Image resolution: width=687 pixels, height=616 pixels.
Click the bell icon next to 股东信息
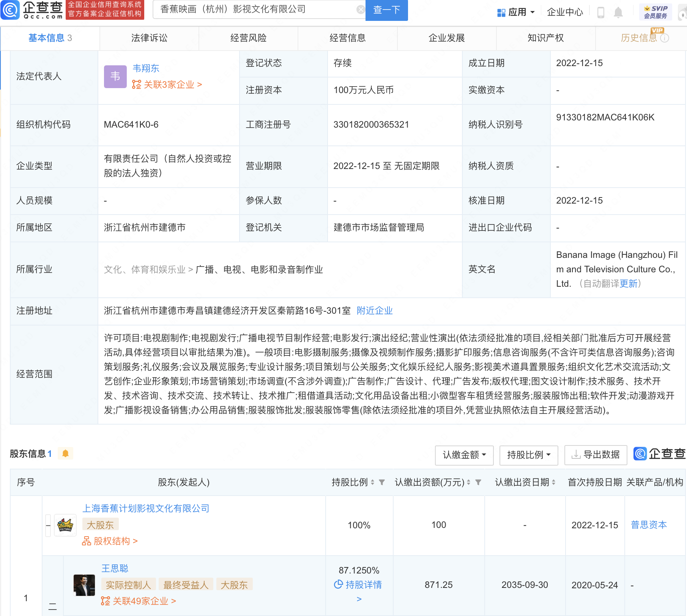[x=66, y=453]
